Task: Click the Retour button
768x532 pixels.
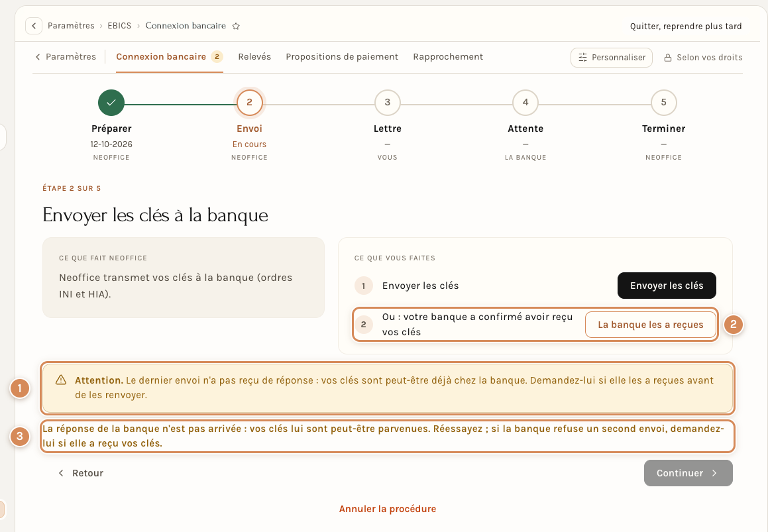Action: (x=81, y=473)
